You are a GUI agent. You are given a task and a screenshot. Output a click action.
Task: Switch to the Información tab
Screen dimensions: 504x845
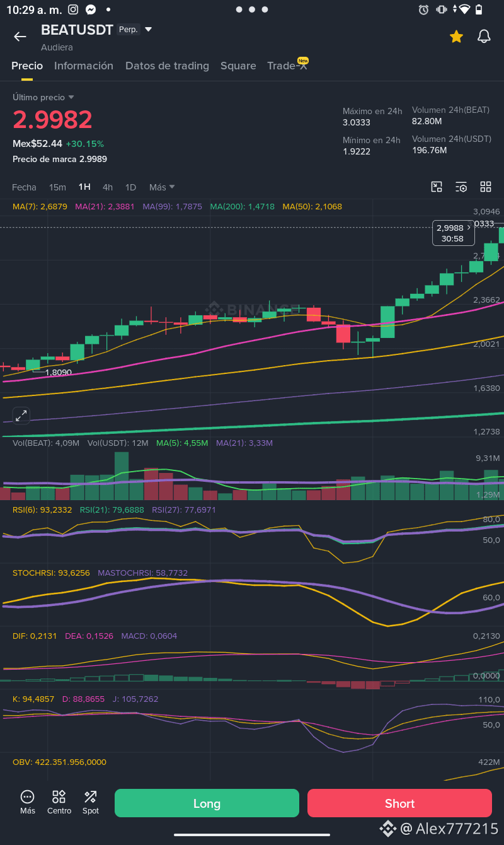click(x=84, y=66)
